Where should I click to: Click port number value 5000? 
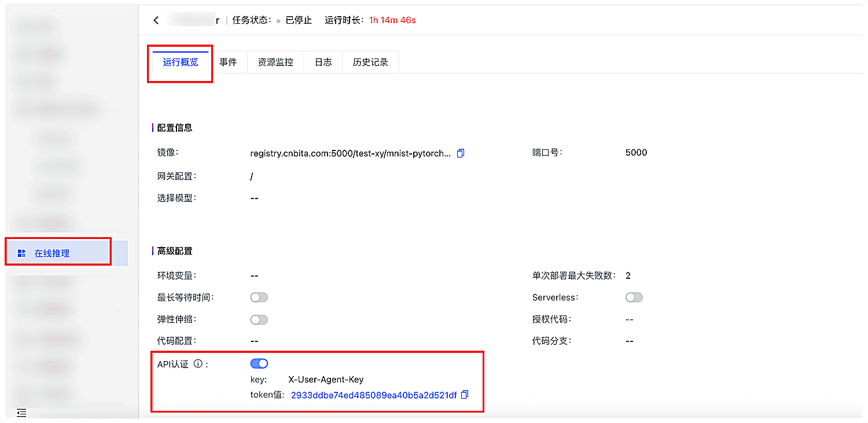click(636, 153)
